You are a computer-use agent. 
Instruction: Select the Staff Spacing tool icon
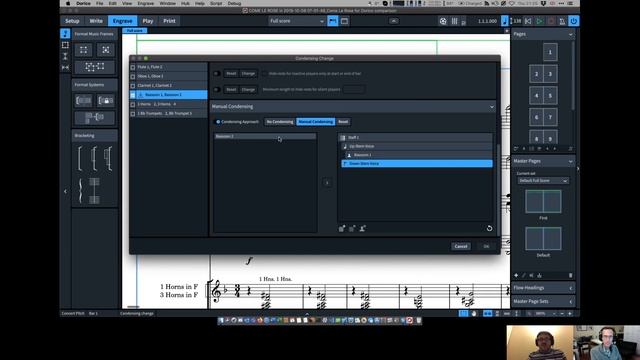click(65, 56)
